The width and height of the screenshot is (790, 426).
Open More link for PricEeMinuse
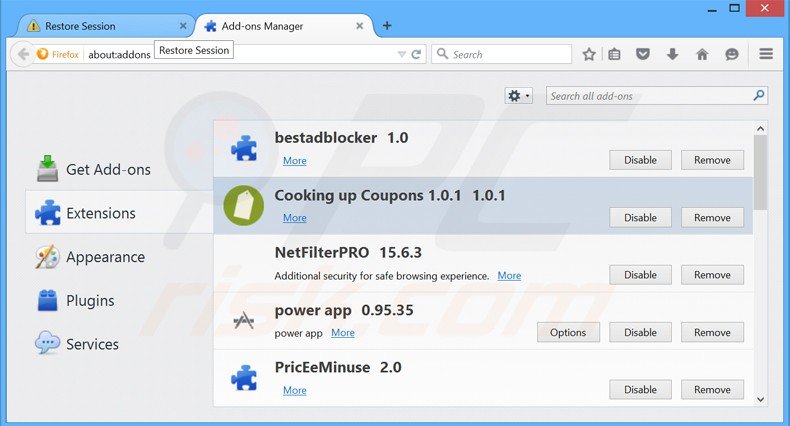tap(295, 390)
